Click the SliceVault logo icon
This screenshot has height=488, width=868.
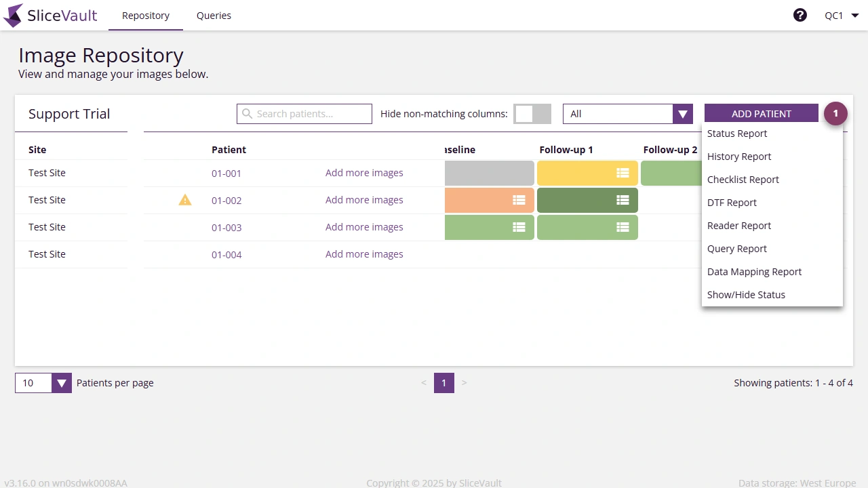pos(12,15)
